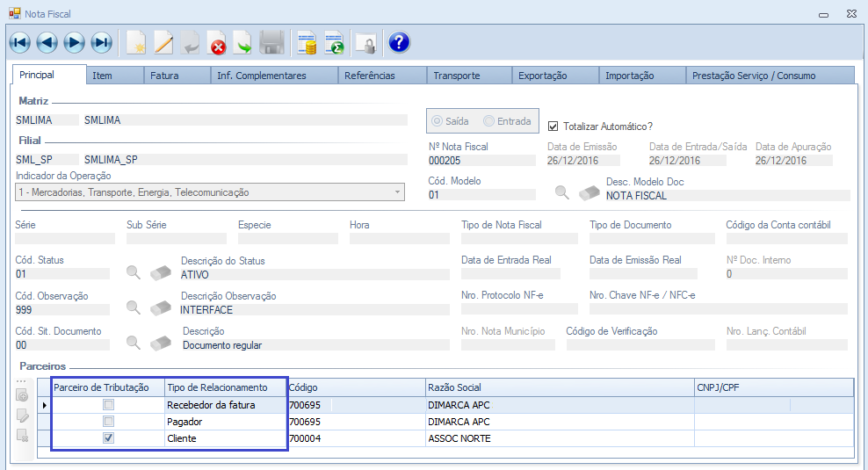Go to the first record
868x470 pixels.
coord(19,42)
